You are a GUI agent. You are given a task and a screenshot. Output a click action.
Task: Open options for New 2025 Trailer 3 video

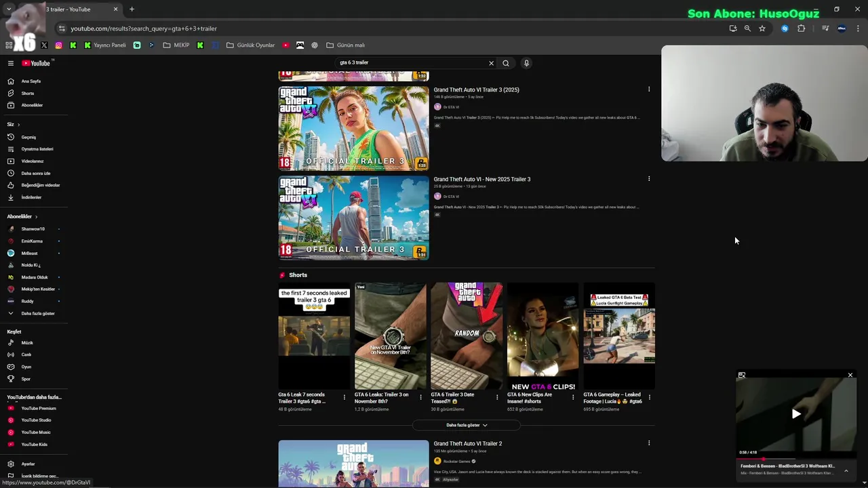click(x=649, y=179)
